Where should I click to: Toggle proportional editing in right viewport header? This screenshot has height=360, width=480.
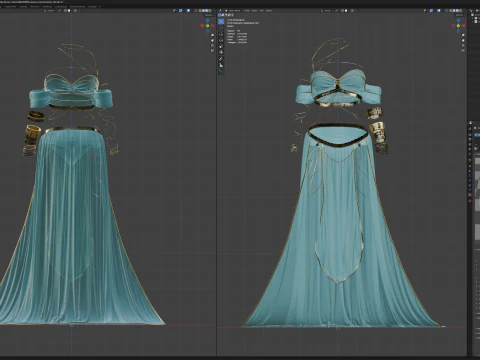(x=352, y=10)
